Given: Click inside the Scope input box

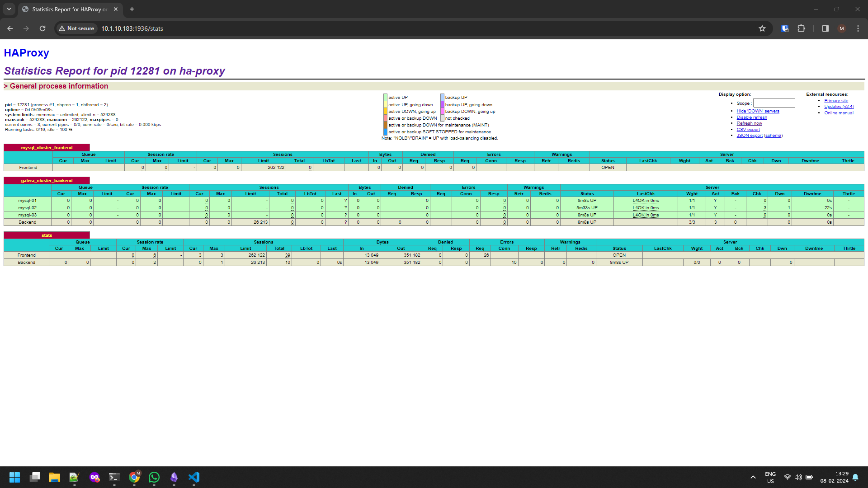Looking at the screenshot, I should pyautogui.click(x=774, y=103).
